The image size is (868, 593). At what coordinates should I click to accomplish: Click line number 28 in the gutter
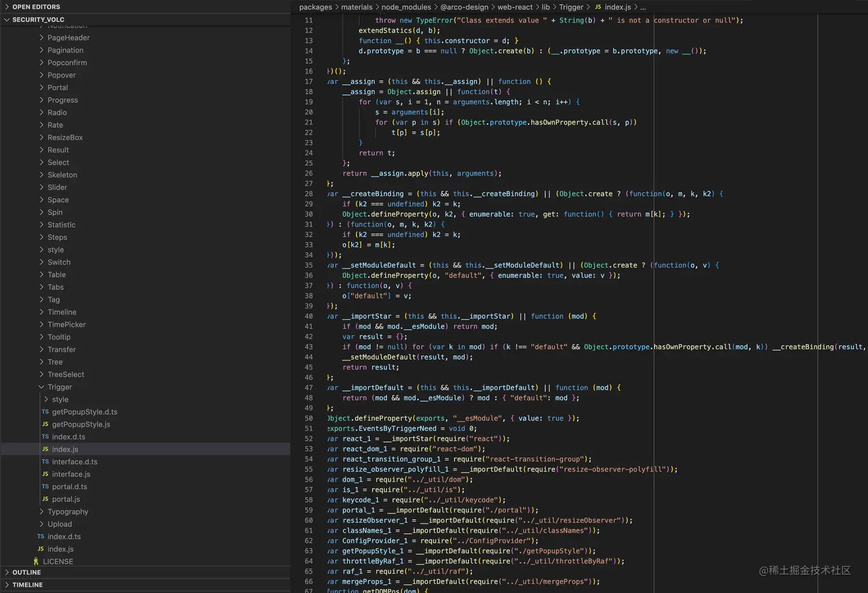pyautogui.click(x=309, y=193)
